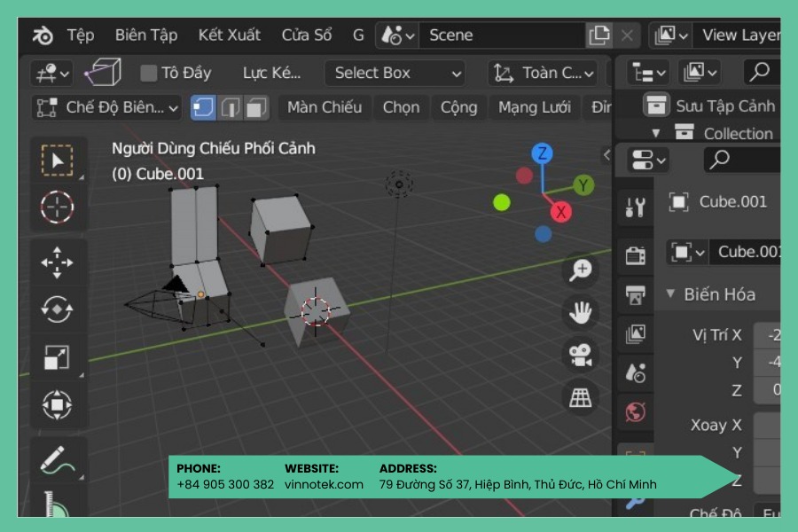
Task: Open the editor type dropdown in tool header
Action: point(52,74)
